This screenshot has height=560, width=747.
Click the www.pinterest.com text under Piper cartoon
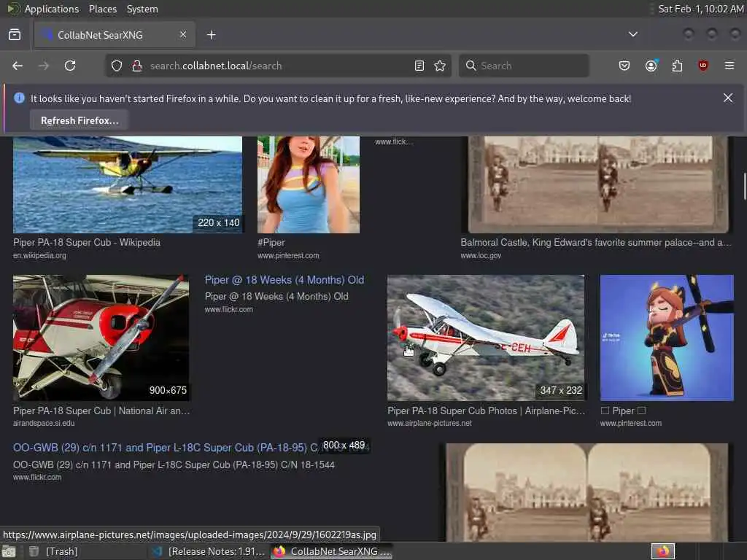point(631,423)
